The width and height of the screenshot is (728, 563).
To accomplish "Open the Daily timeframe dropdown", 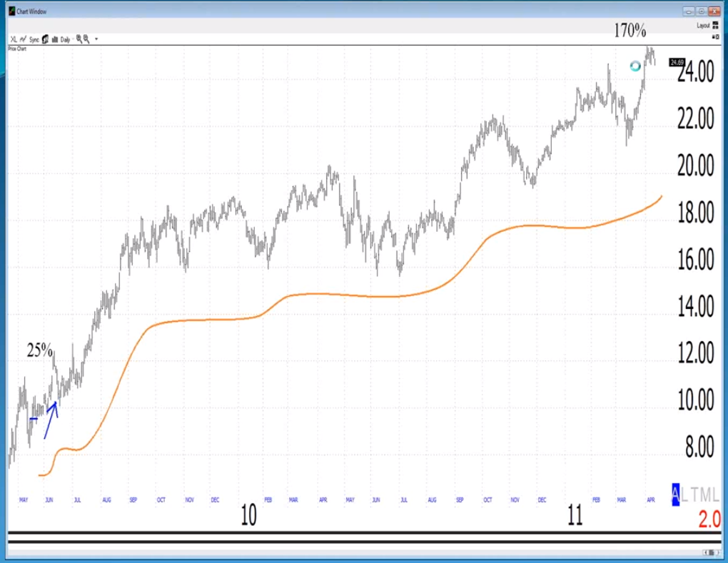I will pyautogui.click(x=67, y=39).
